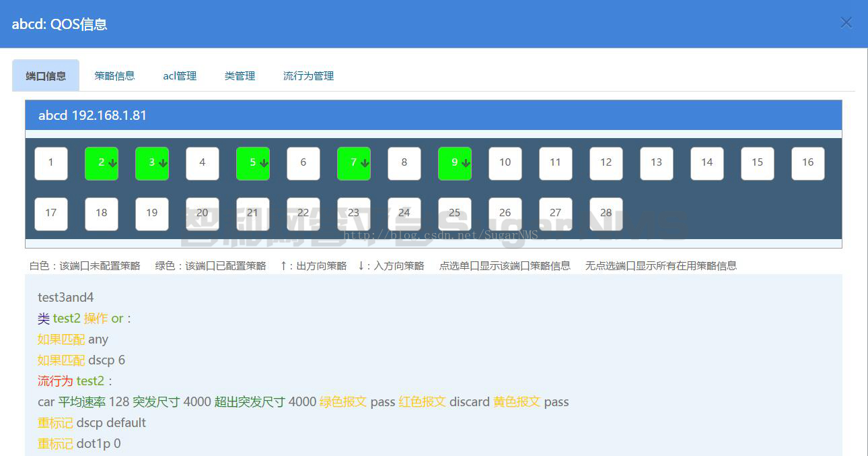
Task: Select port 15
Action: [x=758, y=164]
